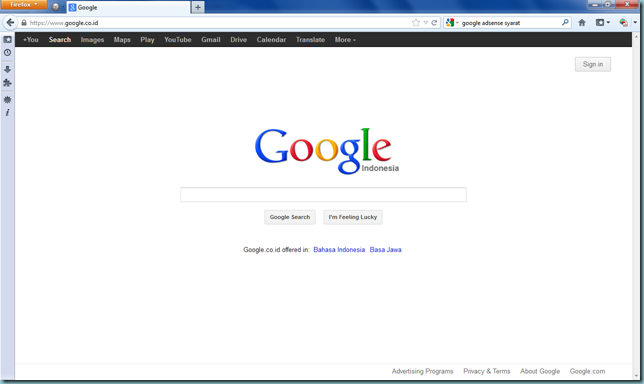Screen dimensions: 644x384
Task: Open YouTube in the Google bar
Action: coord(178,40)
